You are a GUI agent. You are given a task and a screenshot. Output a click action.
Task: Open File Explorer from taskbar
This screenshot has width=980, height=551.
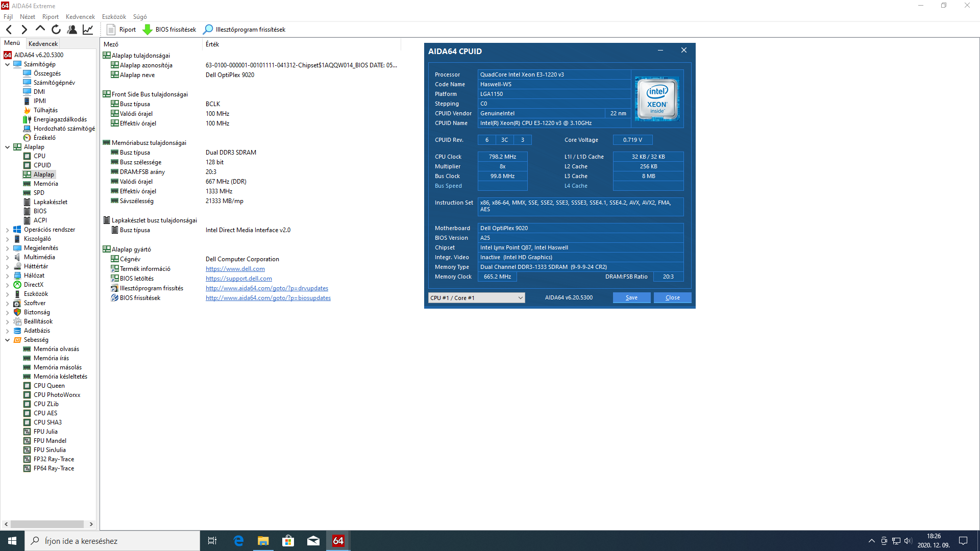tap(263, 541)
